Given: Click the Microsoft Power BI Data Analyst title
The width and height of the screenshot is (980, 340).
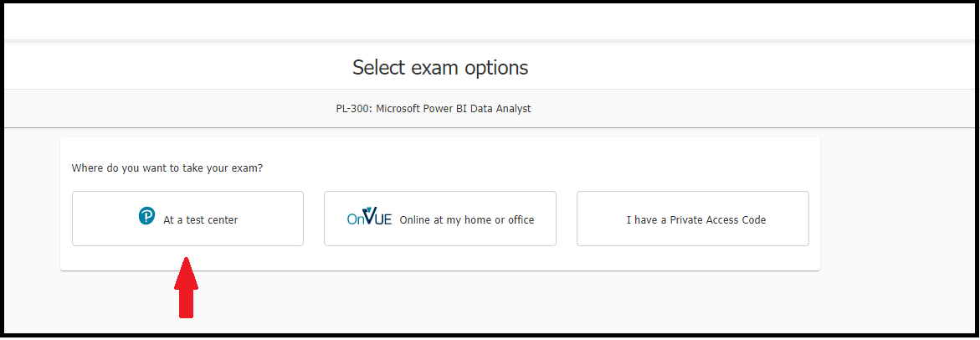Looking at the screenshot, I should [453, 108].
